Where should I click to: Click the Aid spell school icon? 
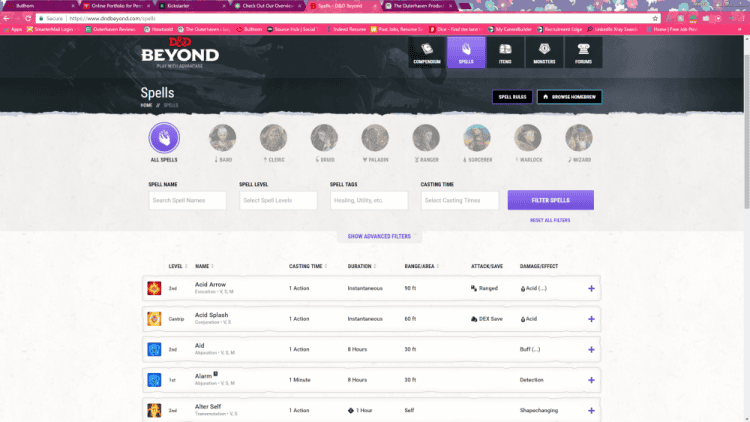pyautogui.click(x=154, y=349)
